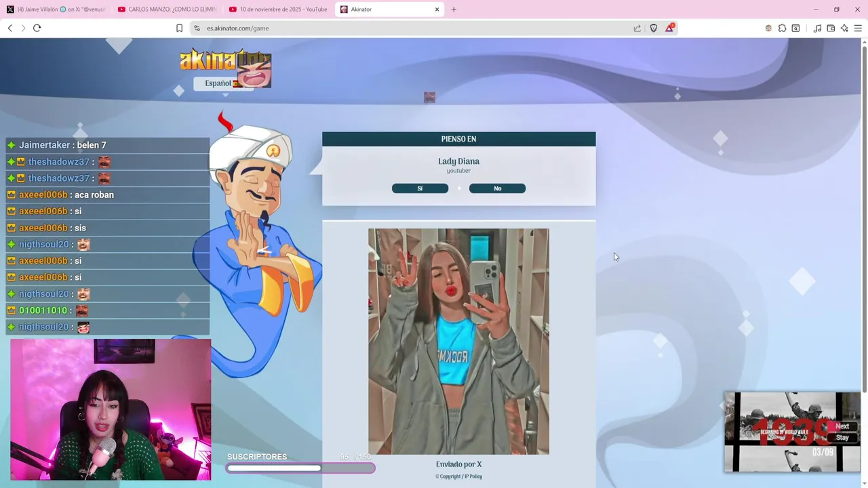Viewport: 868px width, 488px height.
Task: Click Stay on the video overlay
Action: 842,437
